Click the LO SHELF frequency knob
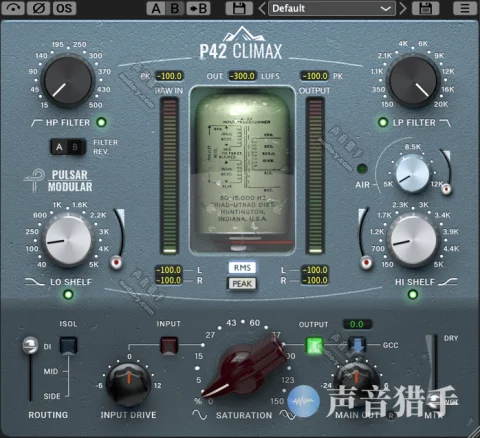Screen dimensions: 480x438 coord(68,240)
